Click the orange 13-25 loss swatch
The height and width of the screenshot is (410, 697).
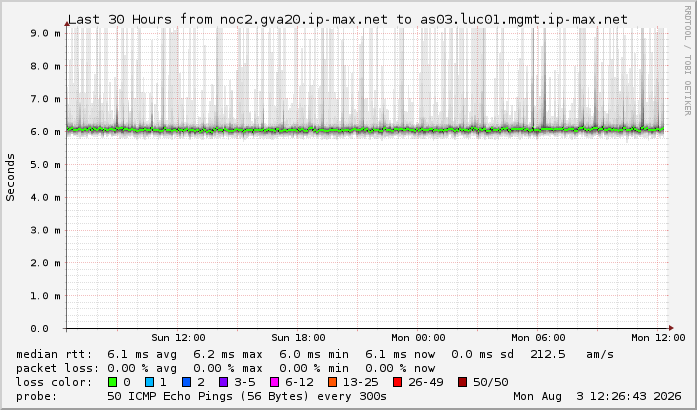click(x=332, y=382)
